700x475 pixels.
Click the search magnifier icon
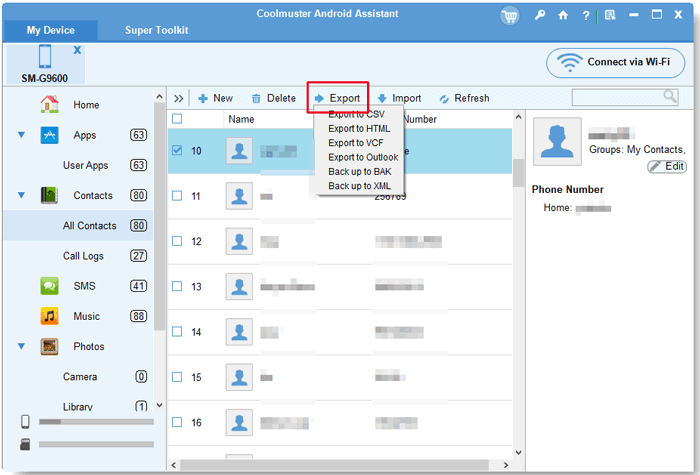tap(670, 96)
